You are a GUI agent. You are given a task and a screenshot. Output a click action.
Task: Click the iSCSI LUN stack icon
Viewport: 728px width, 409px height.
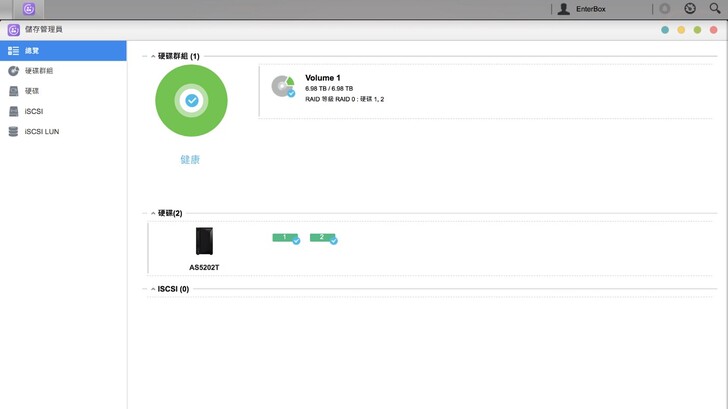[13, 132]
